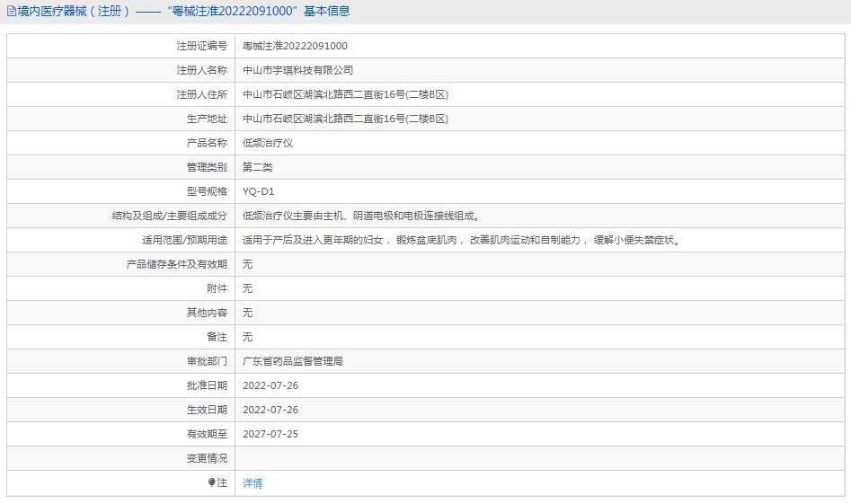Screen dimensions: 851x504
Task: Click the 产品名称 label
Action: click(x=207, y=143)
